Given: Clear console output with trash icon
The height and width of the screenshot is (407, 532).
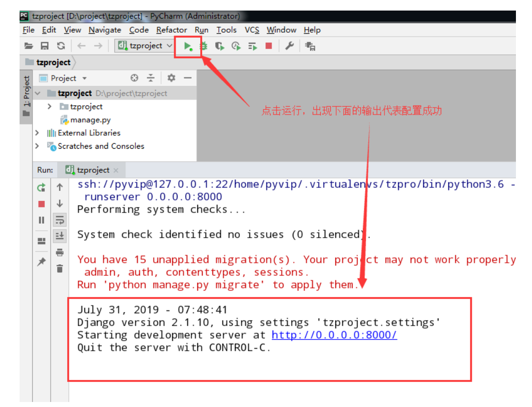Looking at the screenshot, I should tap(60, 269).
